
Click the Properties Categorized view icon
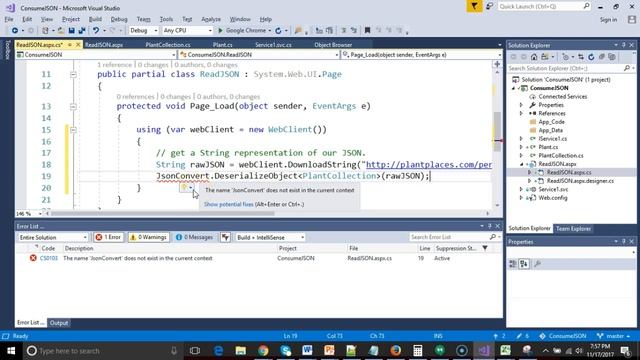pyautogui.click(x=513, y=264)
